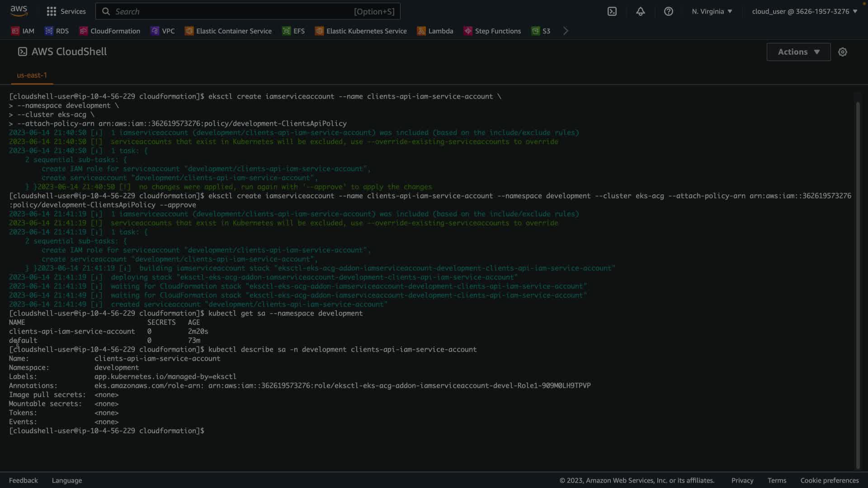The image size is (868, 488).
Task: Open Cookie preferences link
Action: (x=829, y=480)
